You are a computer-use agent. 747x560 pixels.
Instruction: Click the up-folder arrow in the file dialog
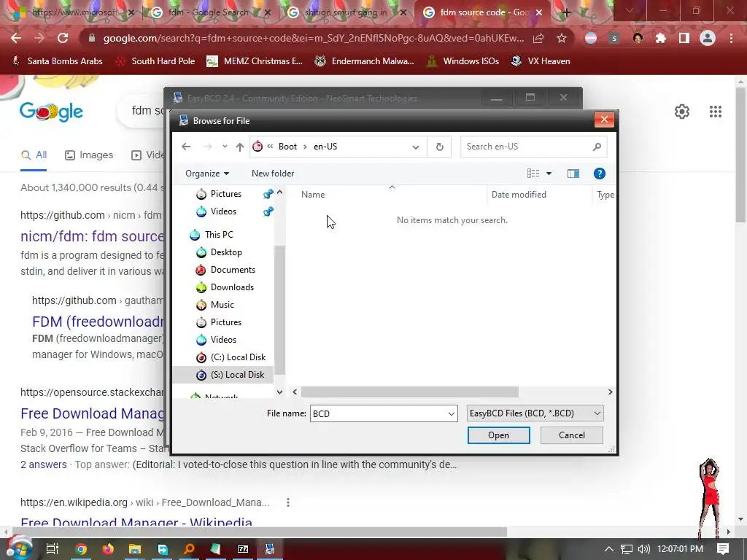pos(239,147)
